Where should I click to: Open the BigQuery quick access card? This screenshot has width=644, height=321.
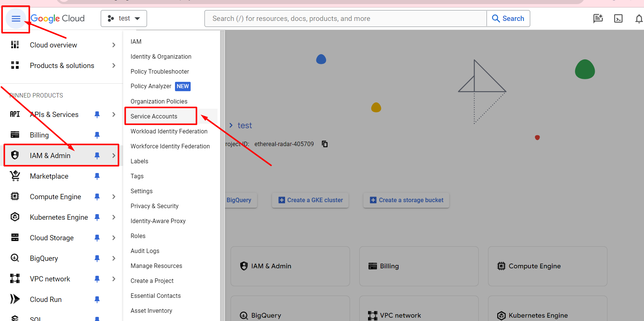pos(290,309)
